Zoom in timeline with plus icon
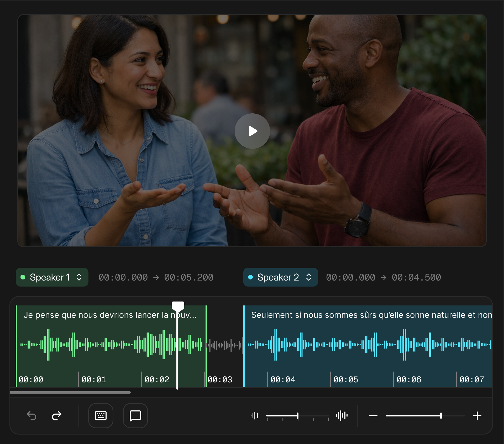 click(x=477, y=416)
